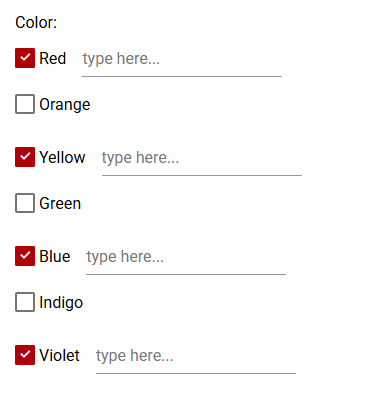Viewport: 365px width, 397px height.
Task: Click the Indigo label text
Action: click(61, 303)
